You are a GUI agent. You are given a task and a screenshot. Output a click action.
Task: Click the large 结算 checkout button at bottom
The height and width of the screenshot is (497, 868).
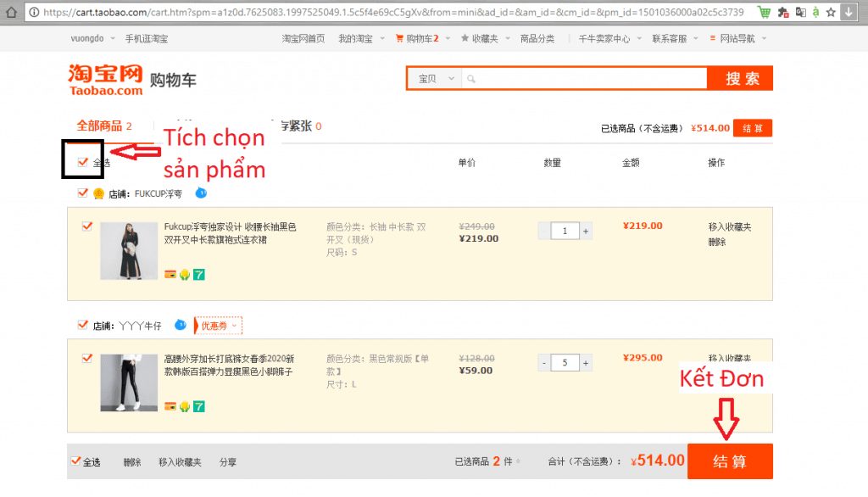tap(730, 461)
